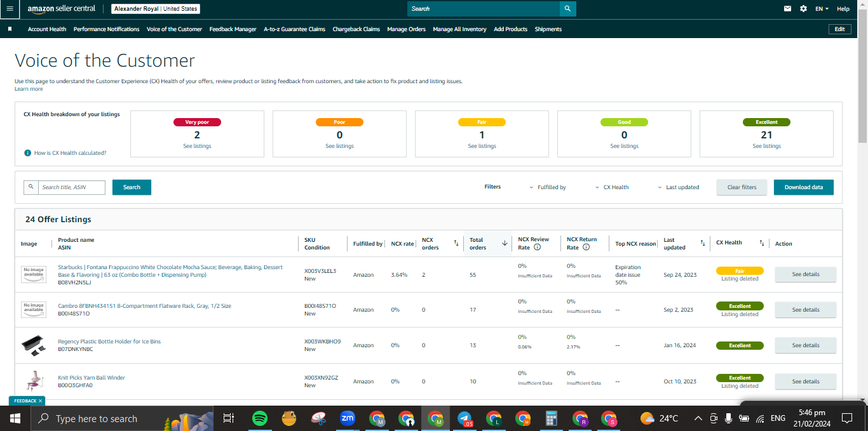Open the Fulfilled by filter dropdown
868x431 pixels.
tap(547, 187)
